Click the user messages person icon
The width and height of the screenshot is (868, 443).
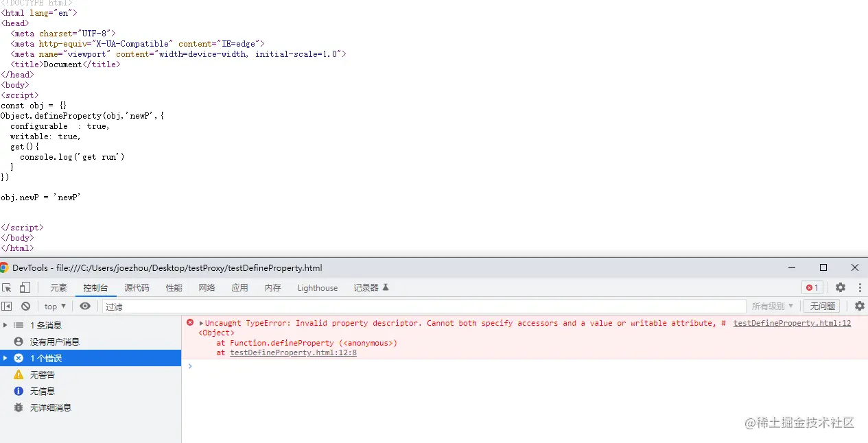pyautogui.click(x=19, y=342)
